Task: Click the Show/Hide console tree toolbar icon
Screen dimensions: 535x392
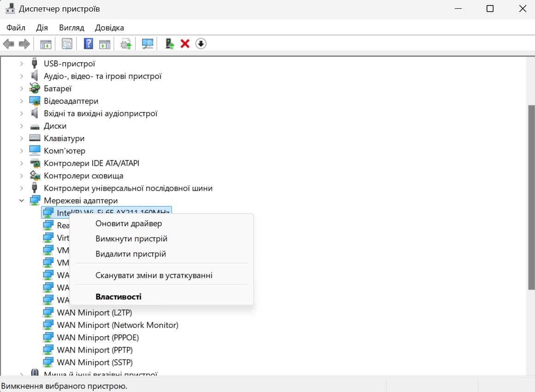Action: pos(46,44)
